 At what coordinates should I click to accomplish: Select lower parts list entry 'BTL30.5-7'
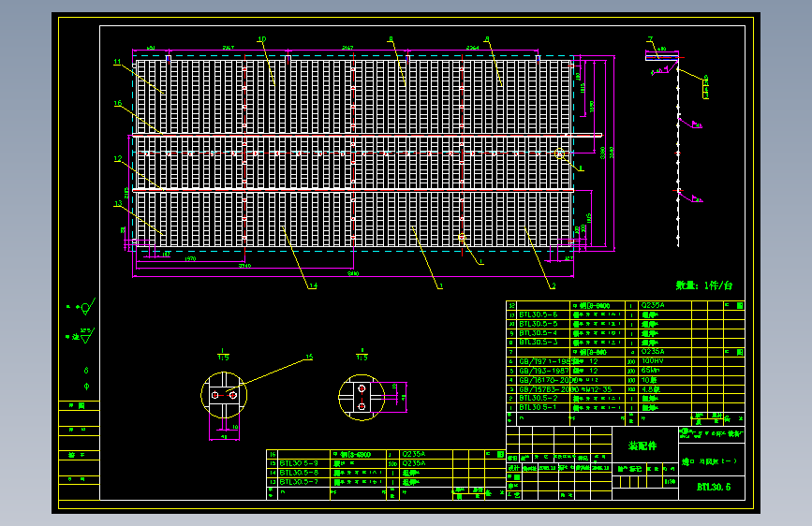[299, 482]
